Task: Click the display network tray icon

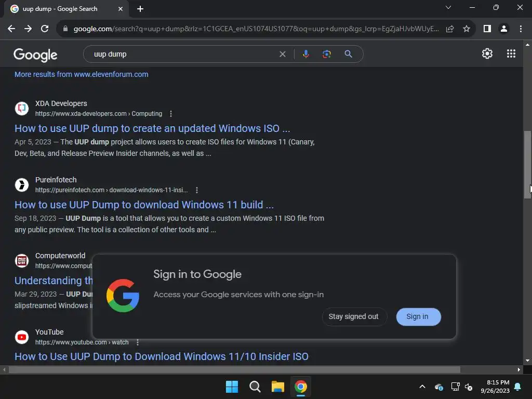Action: click(x=455, y=387)
